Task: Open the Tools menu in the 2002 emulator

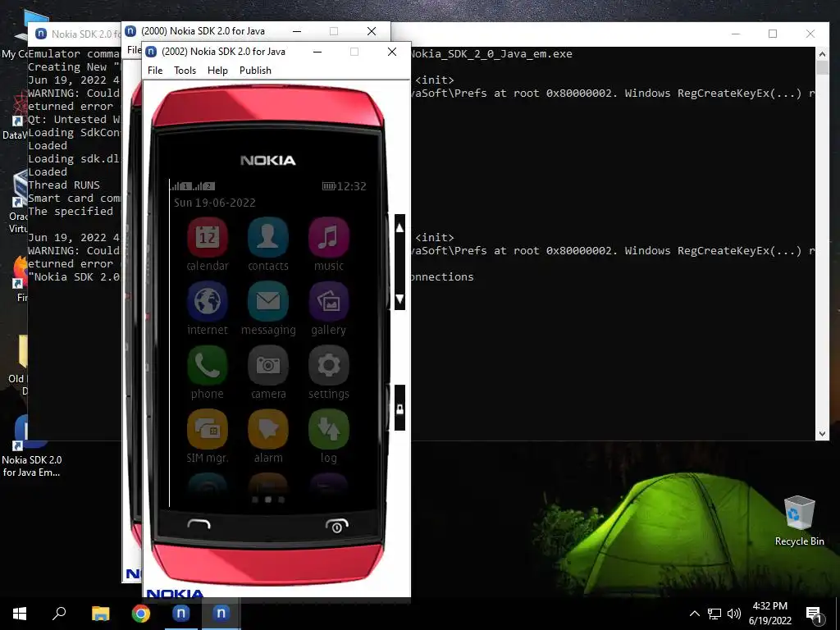Action: [x=185, y=71]
